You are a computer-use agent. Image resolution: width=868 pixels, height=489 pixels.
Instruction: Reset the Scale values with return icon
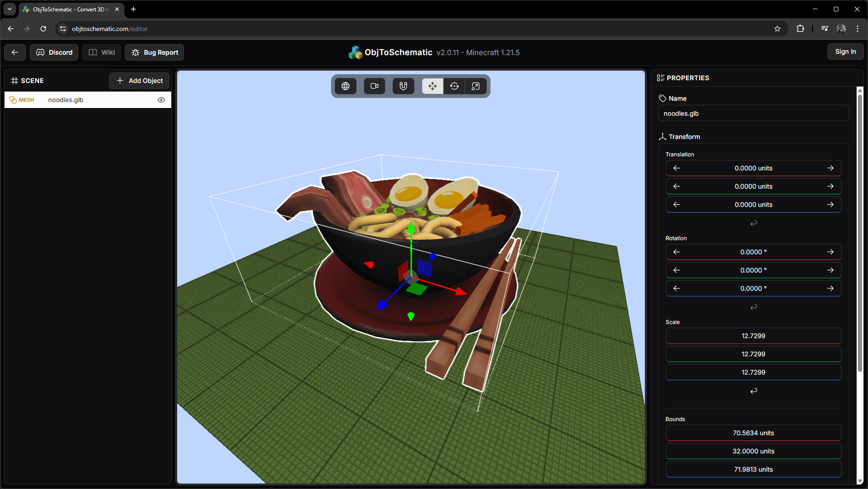pos(754,391)
